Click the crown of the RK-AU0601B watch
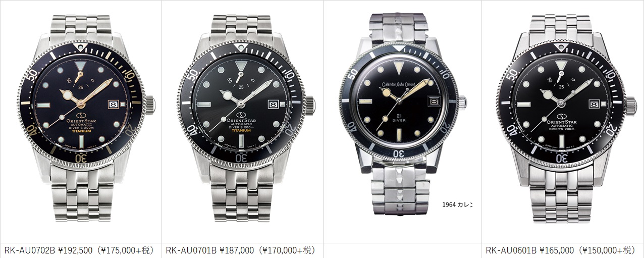The height and width of the screenshot is (258, 644). (x=631, y=104)
